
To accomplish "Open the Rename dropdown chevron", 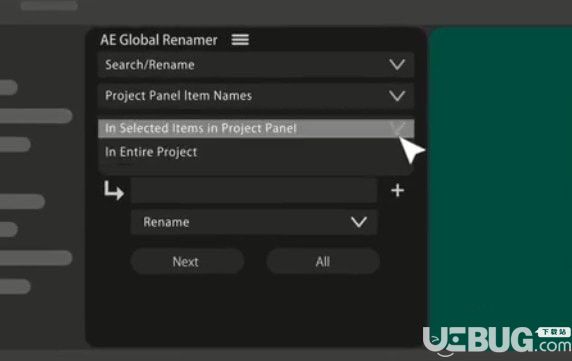I will tap(359, 222).
